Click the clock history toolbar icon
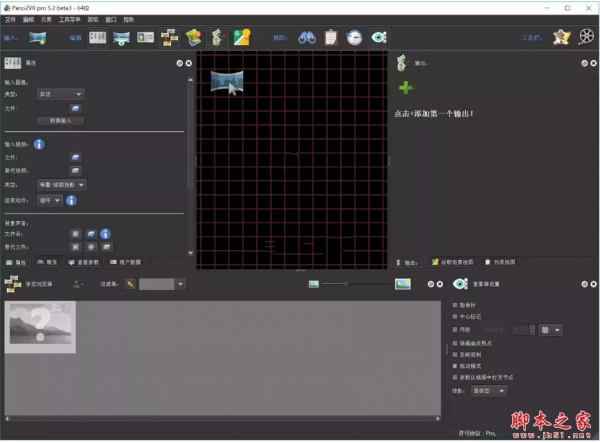600x443 pixels. tap(354, 37)
